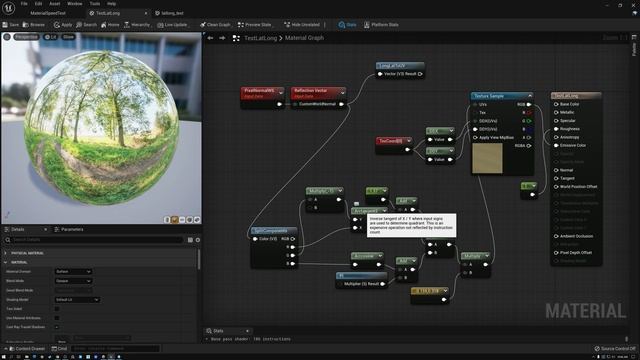Viewport: 640px width, 360px height.
Task: Open Search in the toolbar
Action: pyautogui.click(x=87, y=25)
